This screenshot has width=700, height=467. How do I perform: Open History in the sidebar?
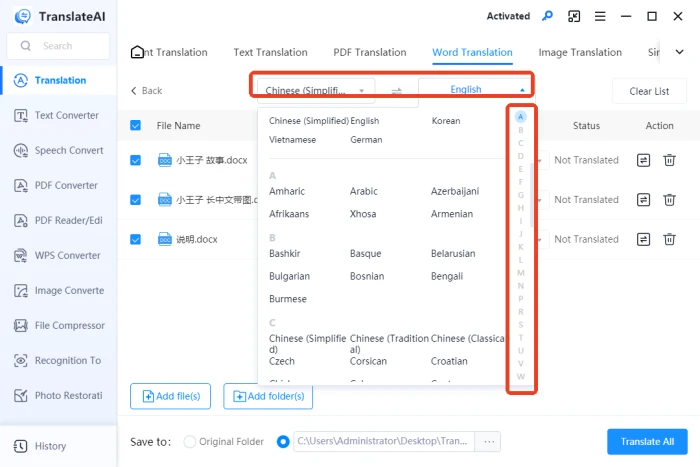(58, 446)
